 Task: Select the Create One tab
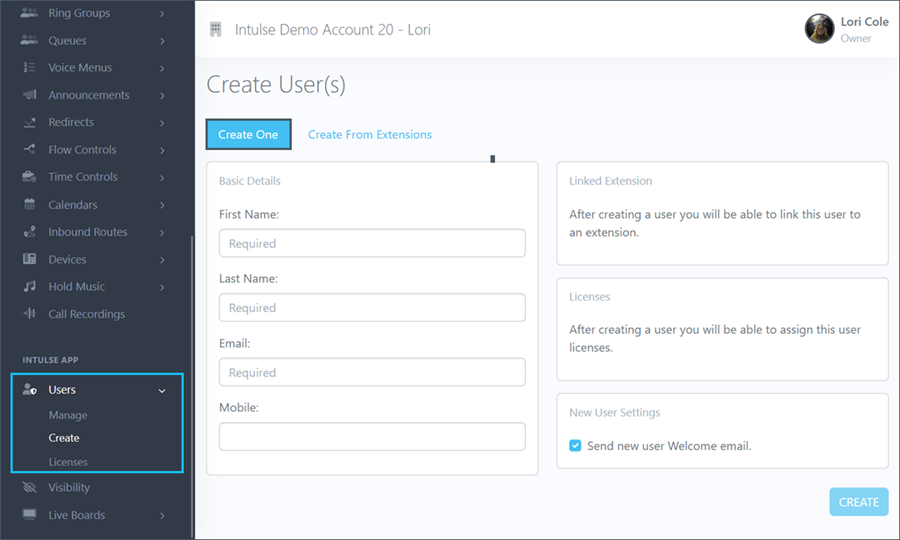tap(248, 135)
